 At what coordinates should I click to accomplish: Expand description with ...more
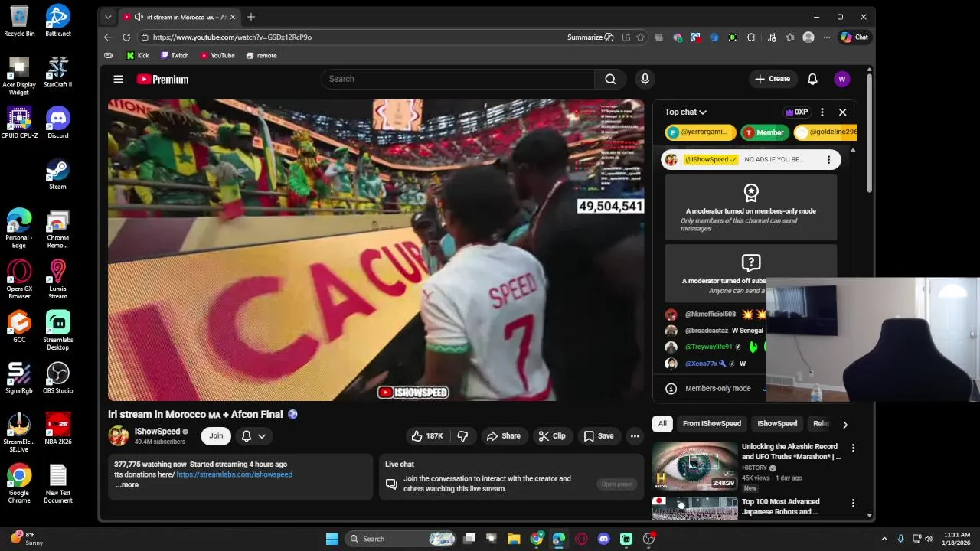[x=127, y=484]
